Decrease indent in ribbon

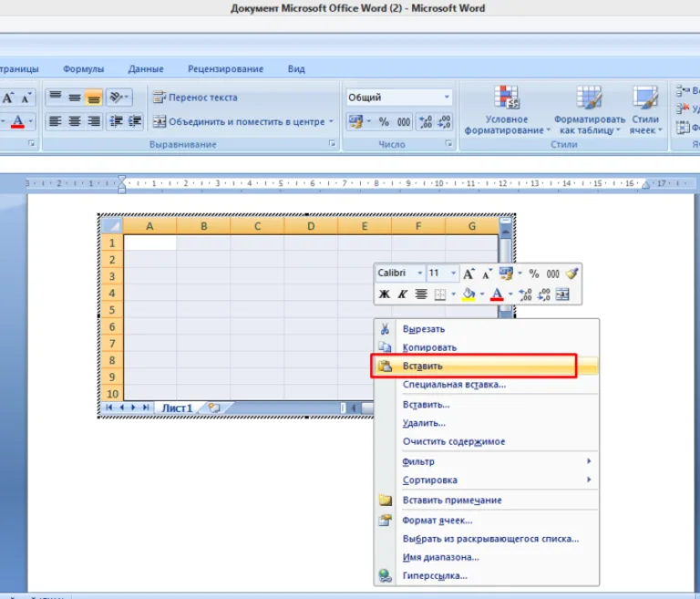[x=116, y=121]
